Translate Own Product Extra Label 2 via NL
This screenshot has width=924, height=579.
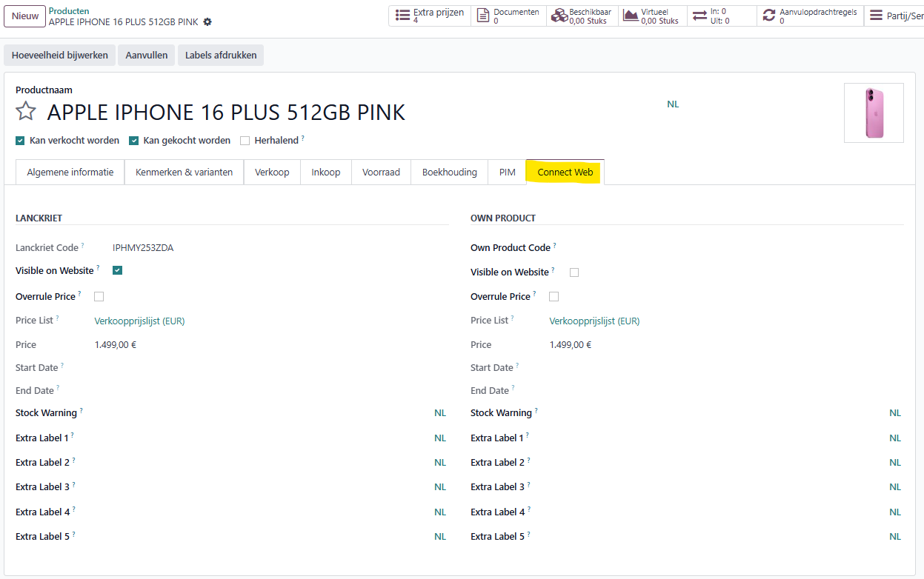(x=895, y=463)
